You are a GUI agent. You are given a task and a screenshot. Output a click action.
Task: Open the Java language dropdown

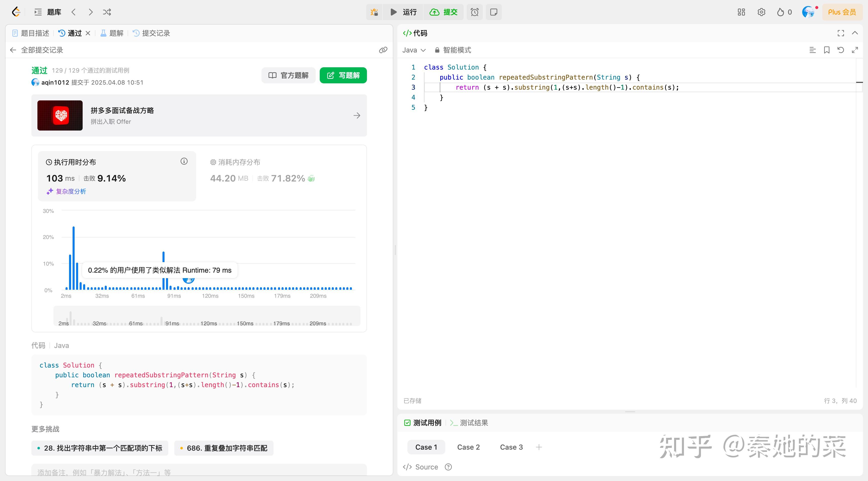click(x=414, y=50)
